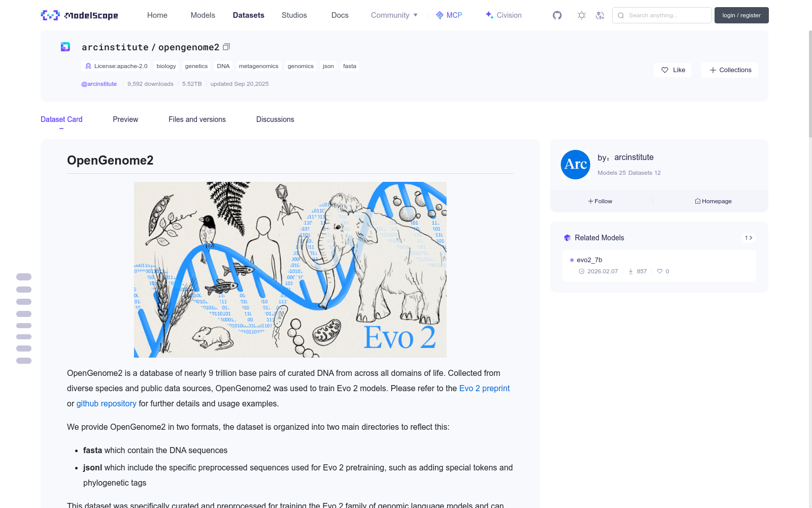Click the arcinstitute name in the title

(115, 47)
